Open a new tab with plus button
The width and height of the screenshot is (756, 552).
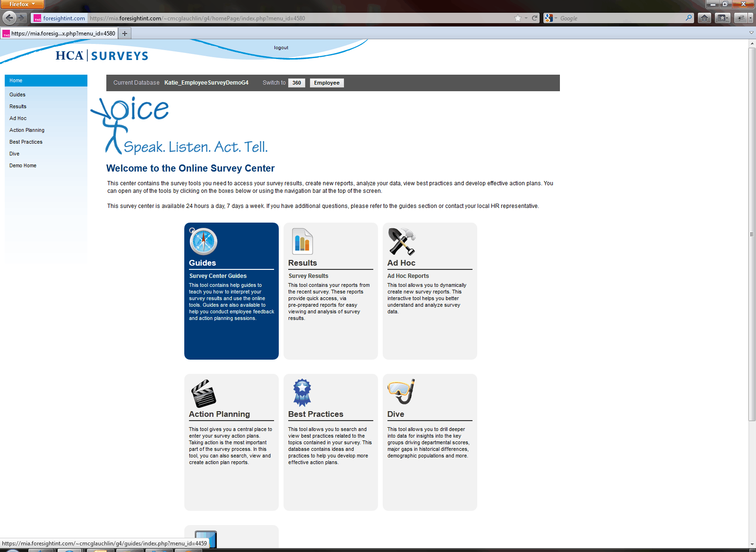[125, 34]
